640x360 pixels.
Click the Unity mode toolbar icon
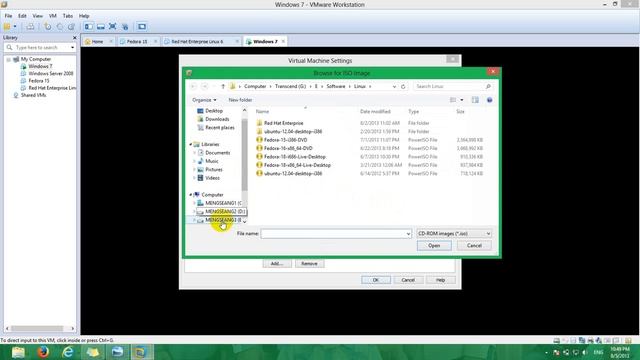pyautogui.click(x=125, y=27)
